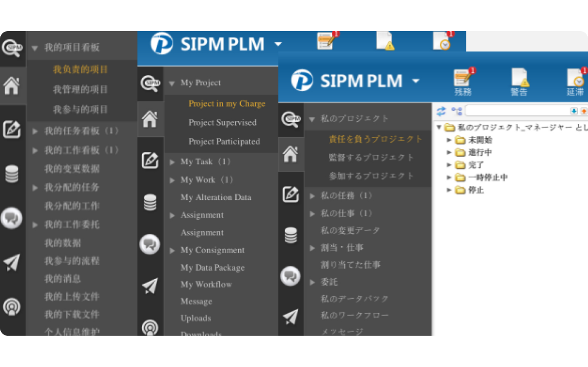588x367 pixels.
Task: Click the SIPM search icon in English sidebar
Action: tap(150, 83)
